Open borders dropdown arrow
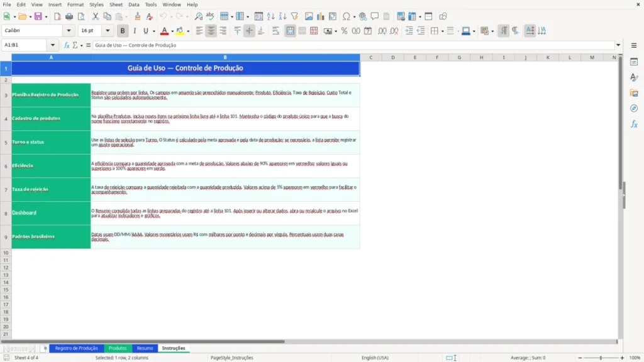Viewport: 644px width, 362px height. coord(442,31)
